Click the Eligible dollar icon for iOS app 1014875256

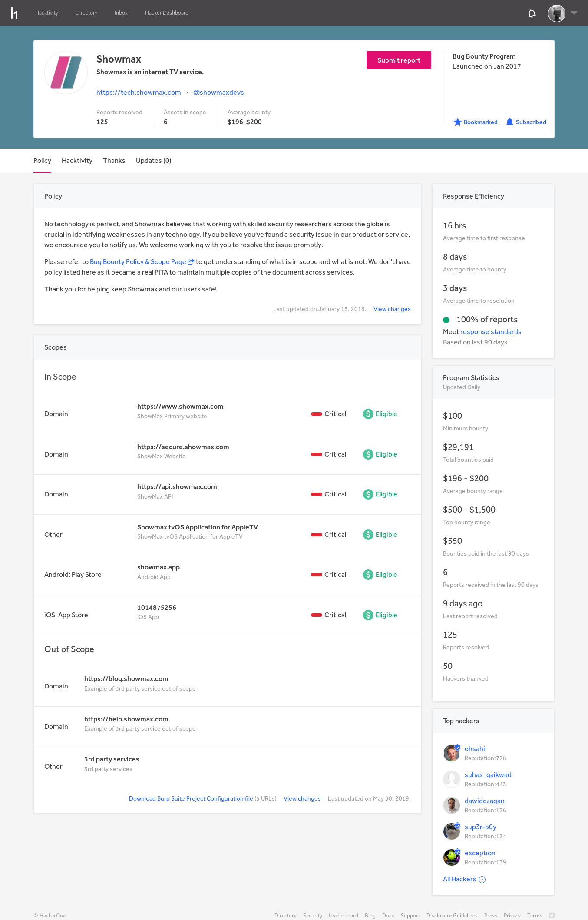(368, 615)
